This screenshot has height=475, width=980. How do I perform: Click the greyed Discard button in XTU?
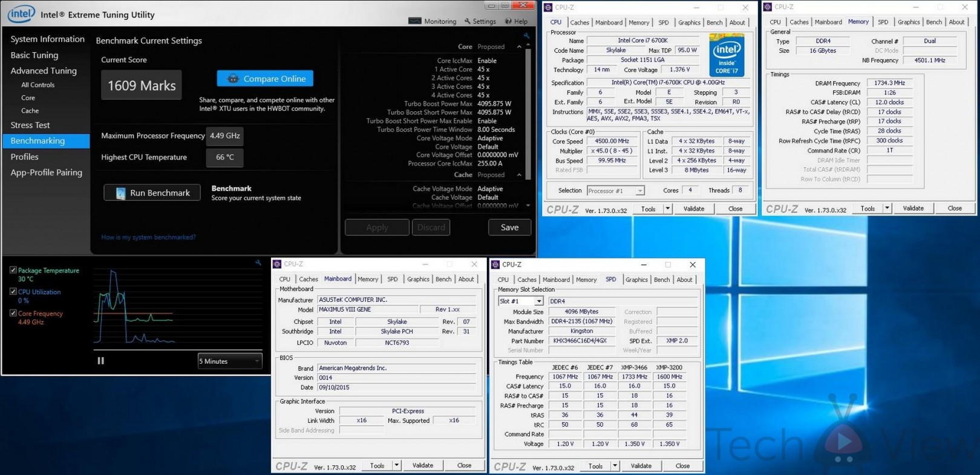[431, 228]
